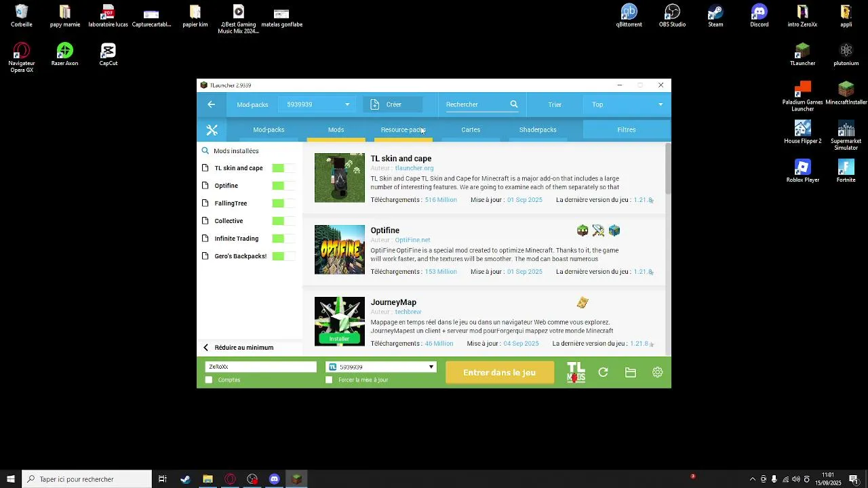Refresh using the circular arrow icon
The width and height of the screenshot is (868, 488).
(604, 372)
